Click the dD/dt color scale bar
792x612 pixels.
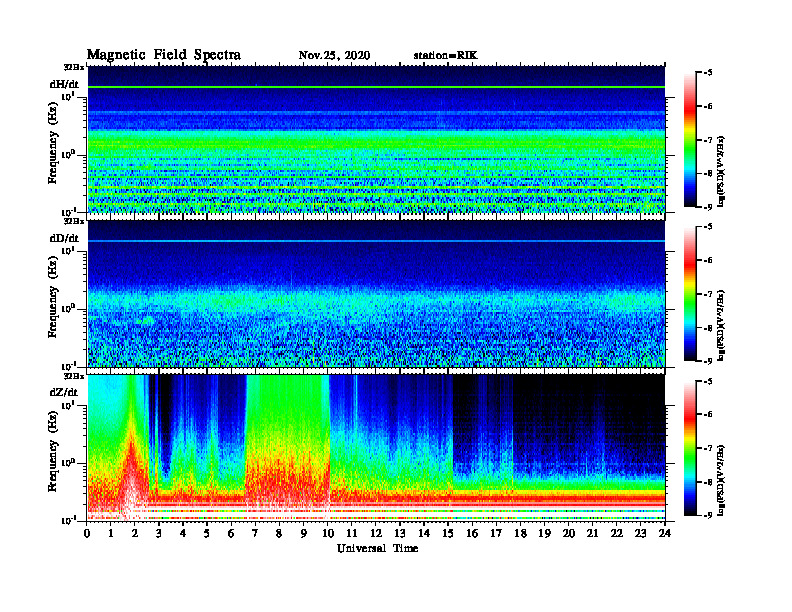click(690, 294)
